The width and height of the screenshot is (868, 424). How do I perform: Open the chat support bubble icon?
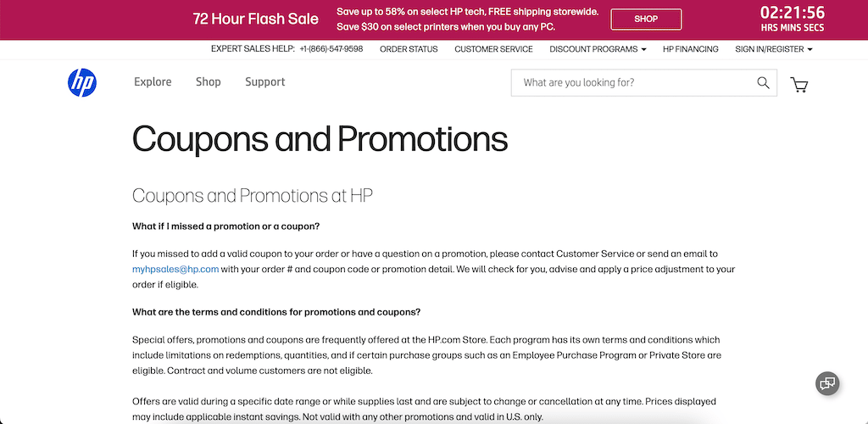(x=827, y=382)
